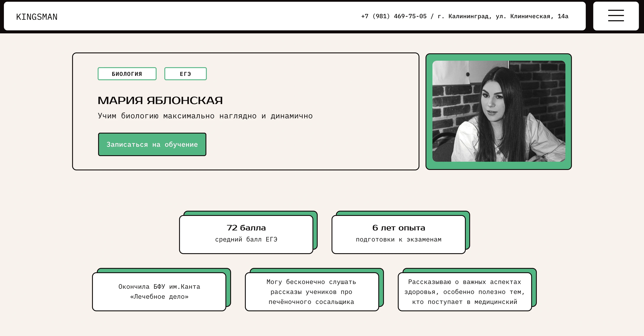Click Окончила БФУ им.Канта card
The height and width of the screenshot is (336, 644).
click(159, 292)
